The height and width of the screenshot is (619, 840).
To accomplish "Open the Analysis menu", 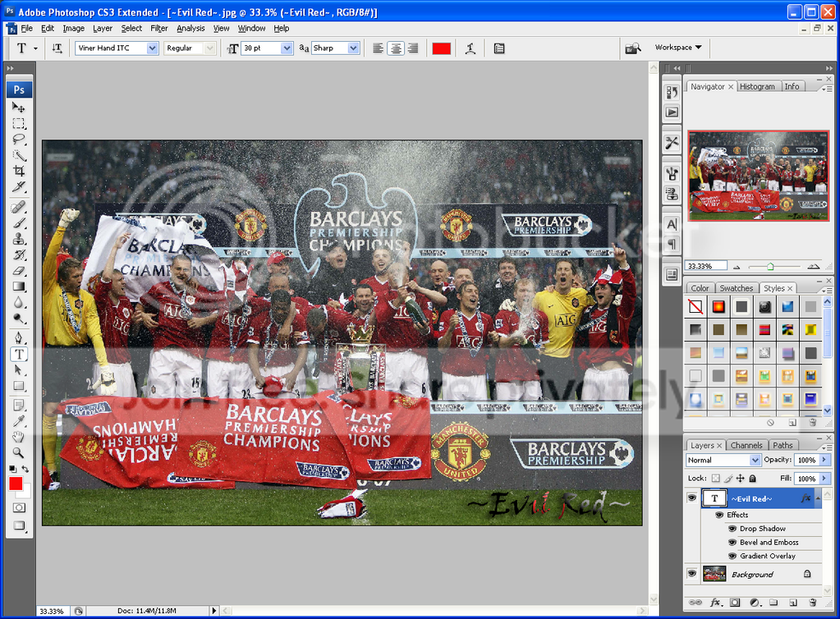I will point(190,29).
